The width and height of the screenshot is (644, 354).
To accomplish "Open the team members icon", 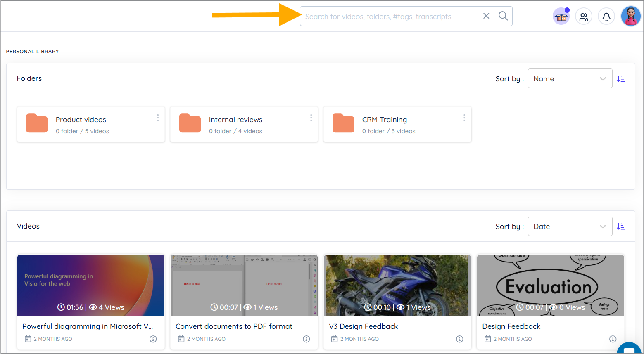I will (583, 17).
